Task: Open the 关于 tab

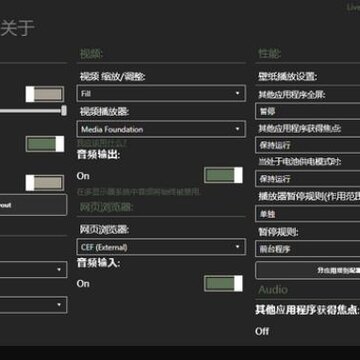Action: 17,28
